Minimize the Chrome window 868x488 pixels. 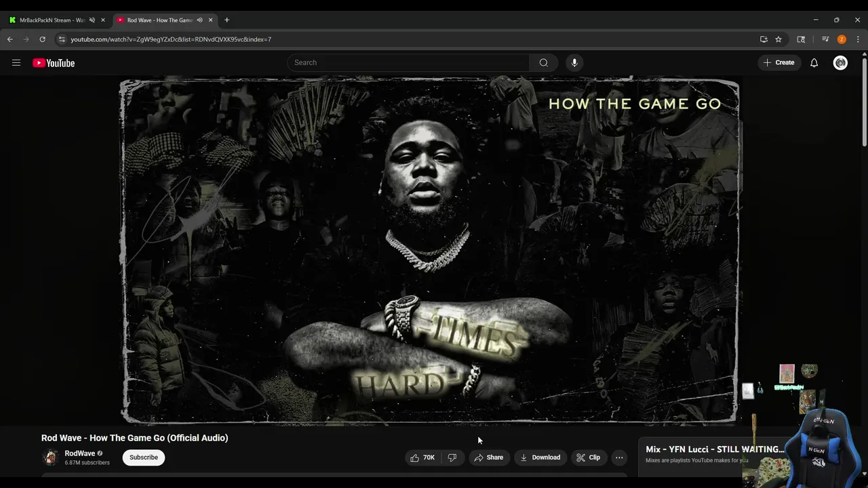(x=816, y=20)
